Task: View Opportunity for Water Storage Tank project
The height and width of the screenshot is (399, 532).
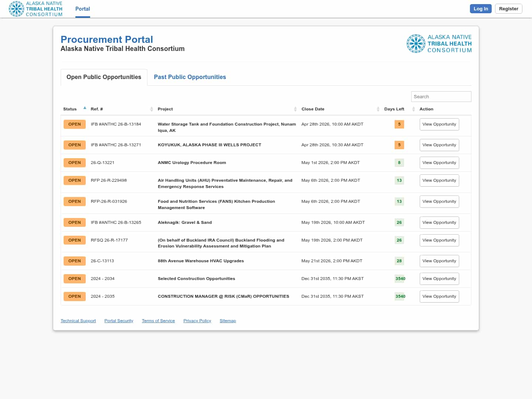Action: click(439, 125)
